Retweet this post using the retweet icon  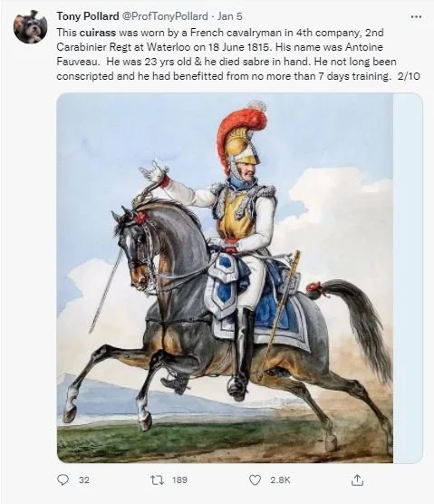tap(158, 480)
